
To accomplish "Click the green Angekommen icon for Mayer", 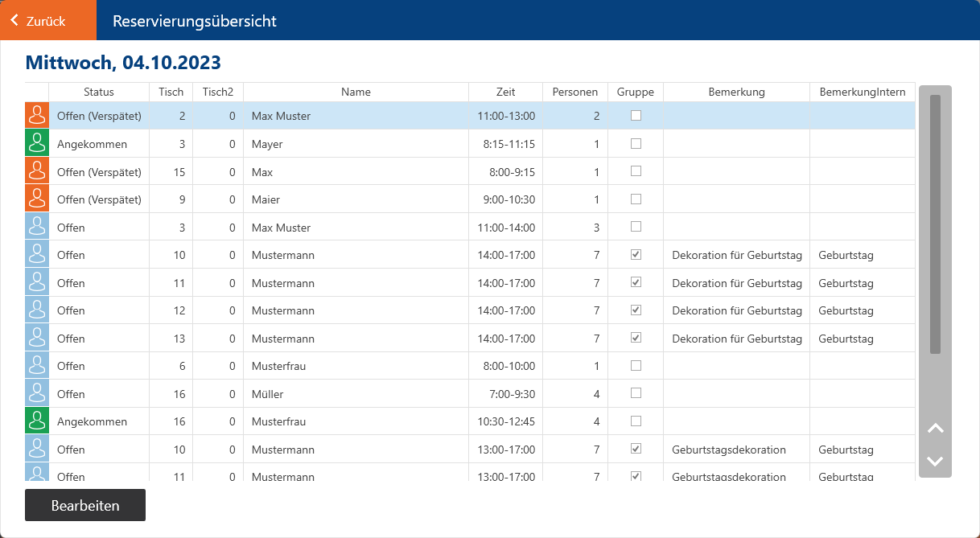I will [x=36, y=143].
